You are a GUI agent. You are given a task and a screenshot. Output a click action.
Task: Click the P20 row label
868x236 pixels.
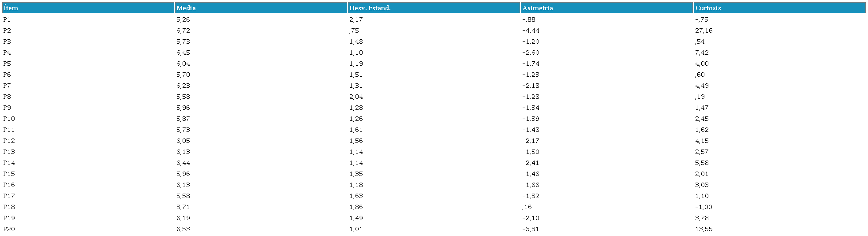pyautogui.click(x=9, y=229)
